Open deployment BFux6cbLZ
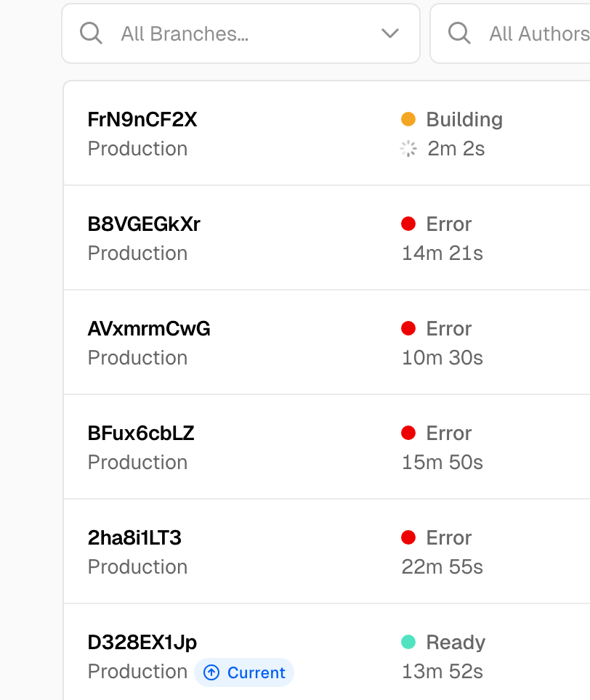This screenshot has width=590, height=700. (x=141, y=433)
